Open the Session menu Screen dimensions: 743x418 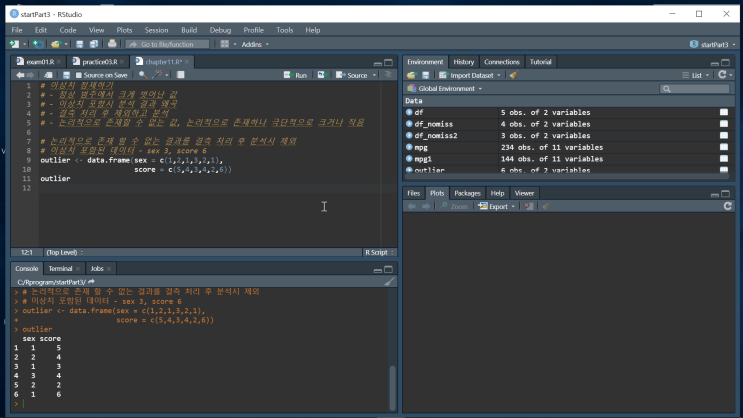click(156, 30)
